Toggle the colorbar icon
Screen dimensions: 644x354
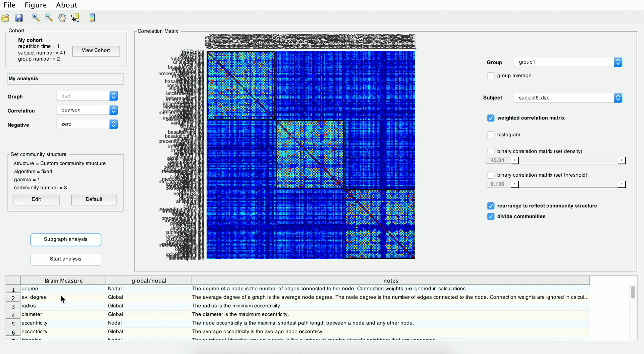[x=92, y=18]
